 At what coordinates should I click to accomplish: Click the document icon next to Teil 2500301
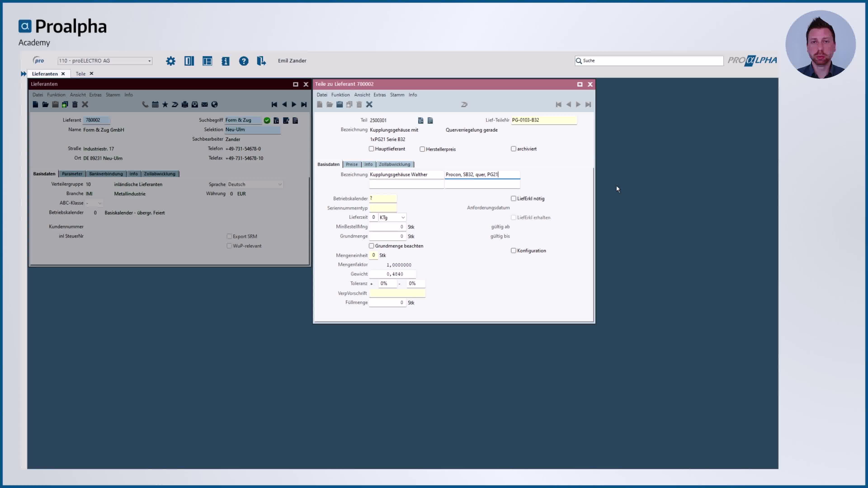[430, 121]
